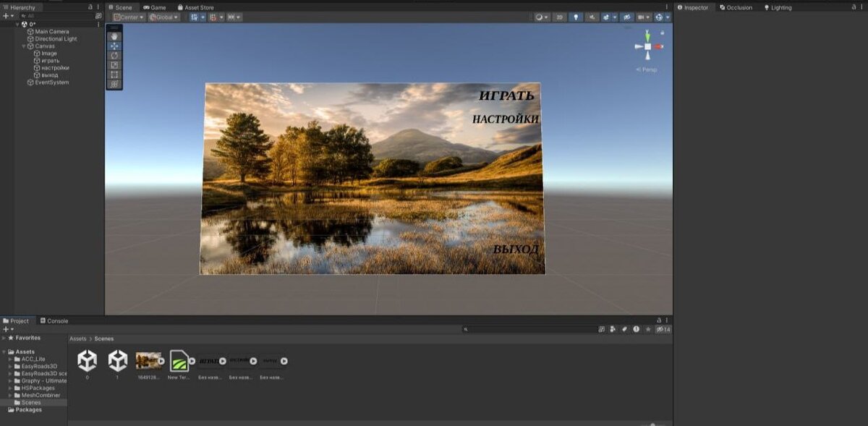This screenshot has height=426, width=868.
Task: Switch Persp projection label under gizmo
Action: pyautogui.click(x=648, y=69)
